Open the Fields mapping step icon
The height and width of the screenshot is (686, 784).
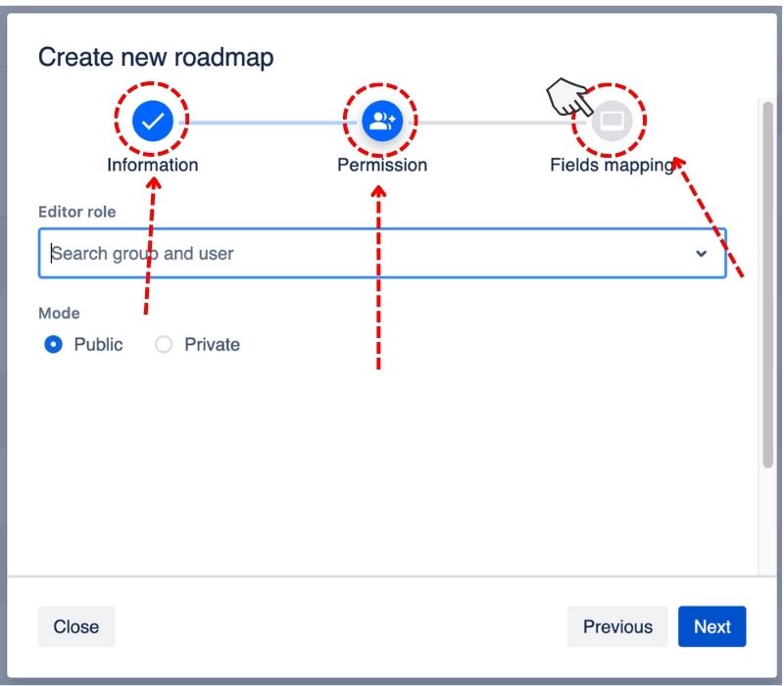click(612, 121)
